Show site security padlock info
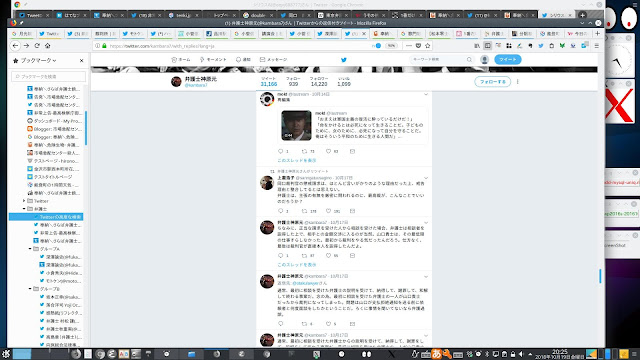 (x=104, y=46)
